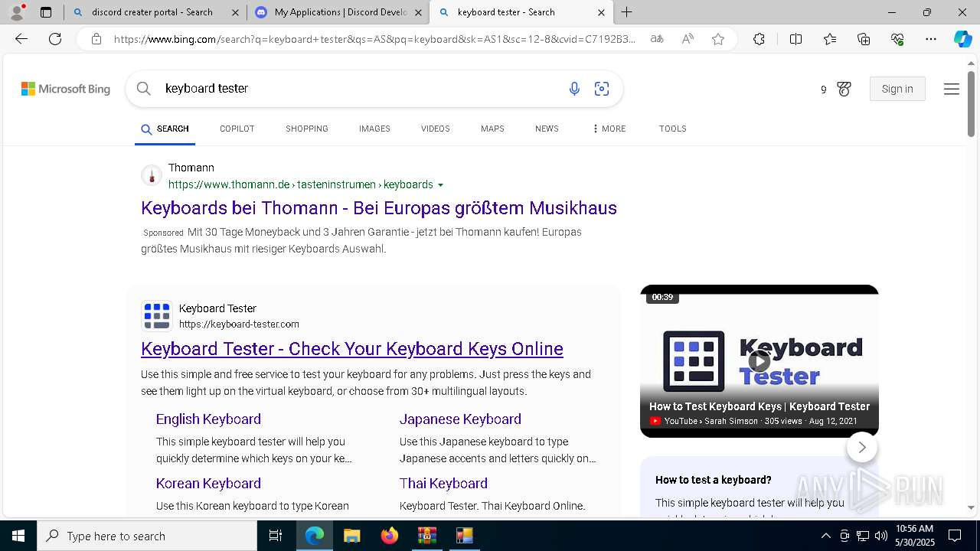The image size is (980, 551).
Task: Open Task View on the taskbar
Action: (x=276, y=536)
